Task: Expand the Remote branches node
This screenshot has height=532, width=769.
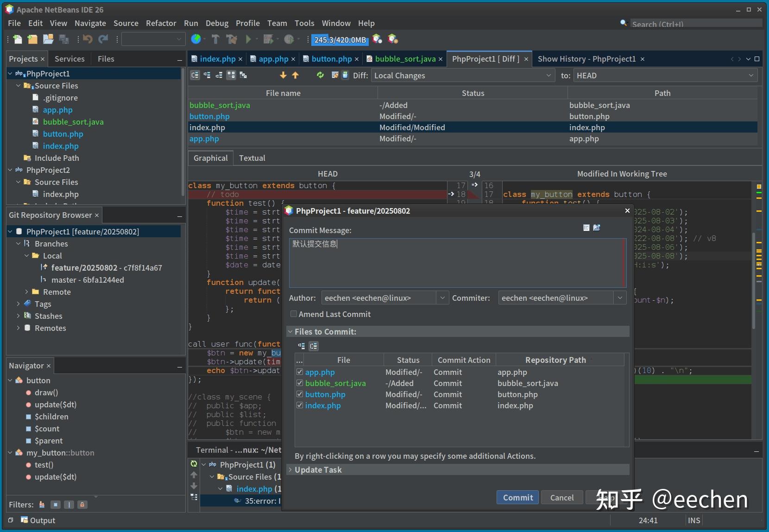Action: 26,291
